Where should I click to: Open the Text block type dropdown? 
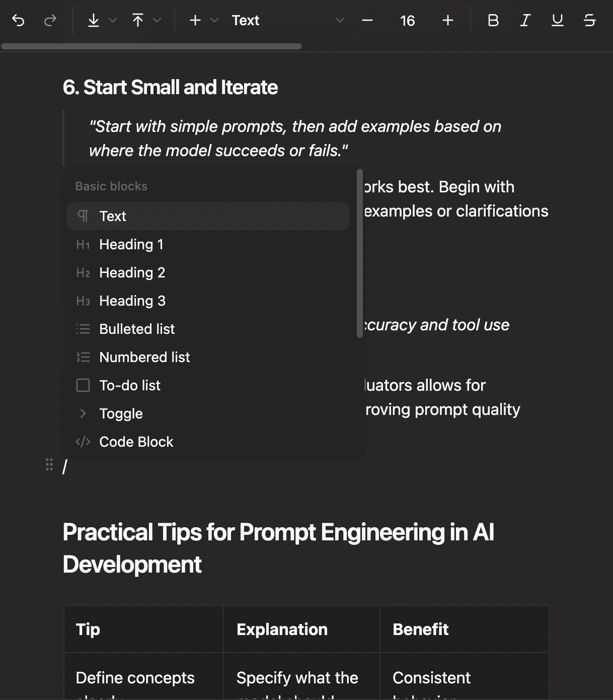tap(288, 20)
